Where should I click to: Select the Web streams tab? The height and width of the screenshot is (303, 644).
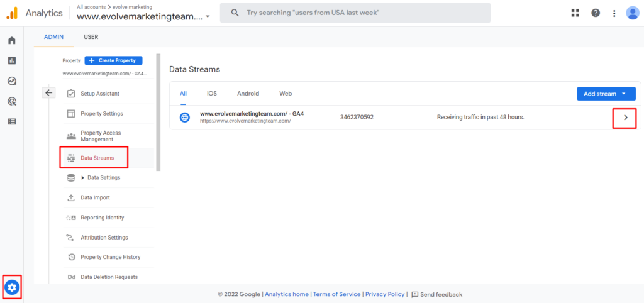pos(286,94)
